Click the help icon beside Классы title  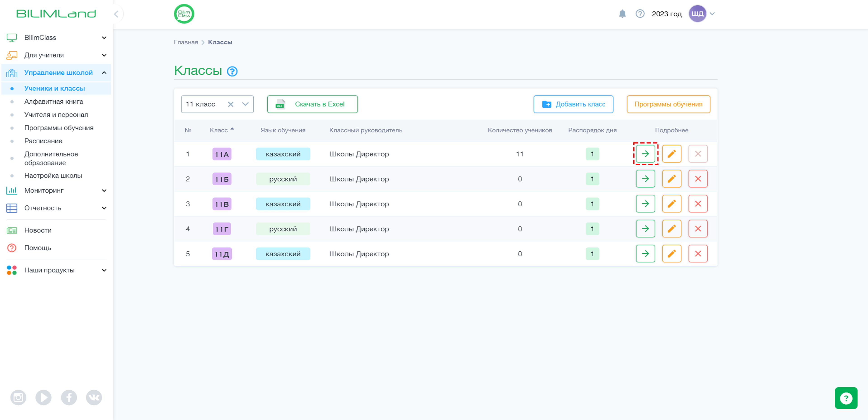[x=232, y=71]
